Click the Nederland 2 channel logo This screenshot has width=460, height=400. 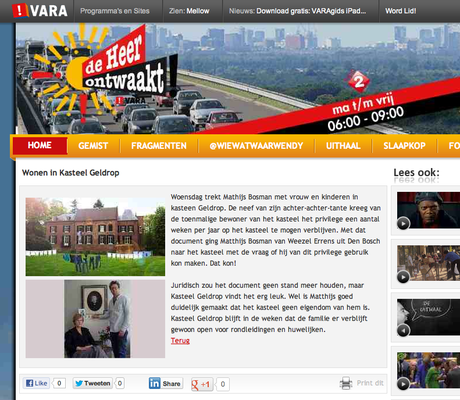point(359,81)
